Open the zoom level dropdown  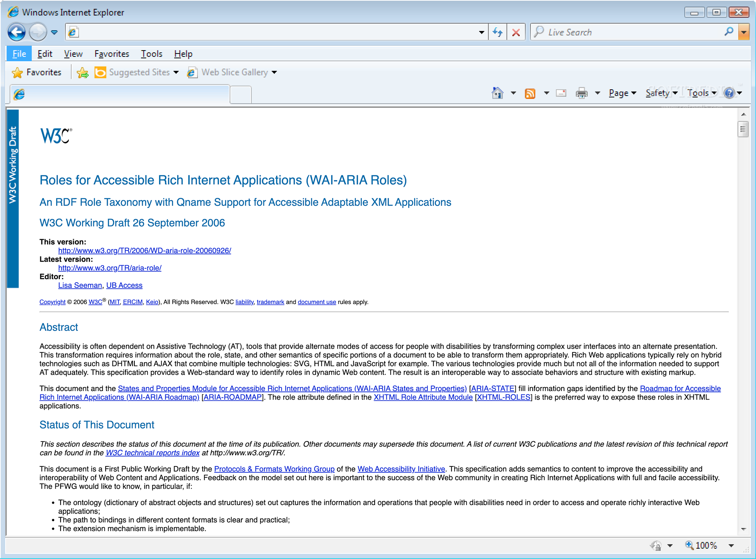click(x=731, y=545)
